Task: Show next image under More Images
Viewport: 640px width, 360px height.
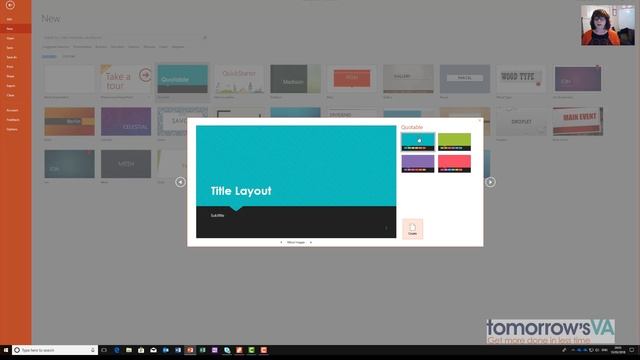Action: [311, 242]
